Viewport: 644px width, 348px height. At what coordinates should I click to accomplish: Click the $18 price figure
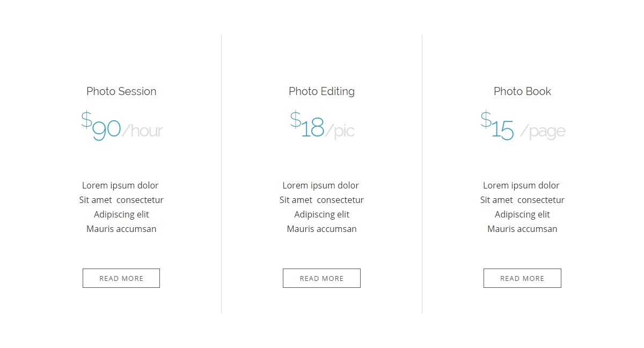pos(307,125)
